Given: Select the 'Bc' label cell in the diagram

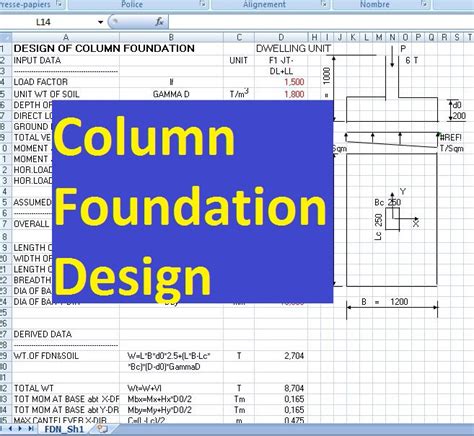Looking at the screenshot, I should (379, 202).
